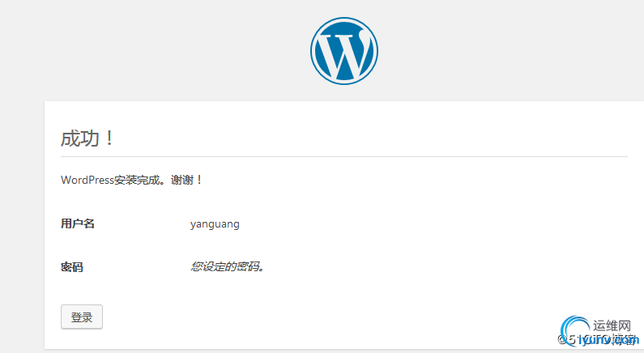Click the blue swirl watermark icon

[x=575, y=330]
